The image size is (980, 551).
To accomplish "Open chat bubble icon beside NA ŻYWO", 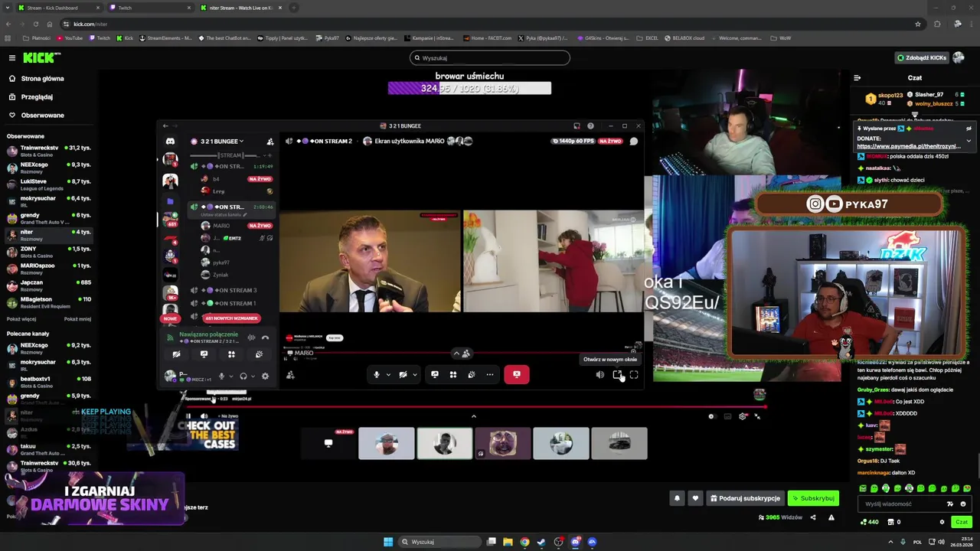I will pyautogui.click(x=634, y=141).
